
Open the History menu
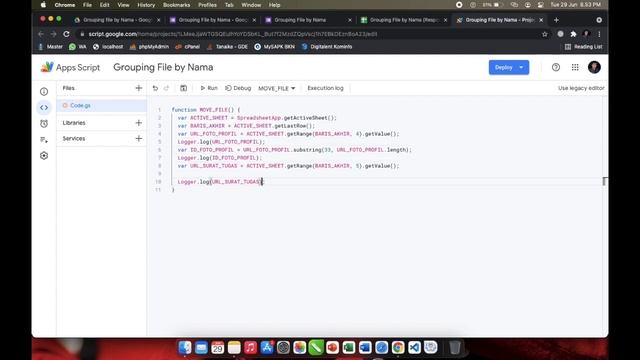(146, 5)
